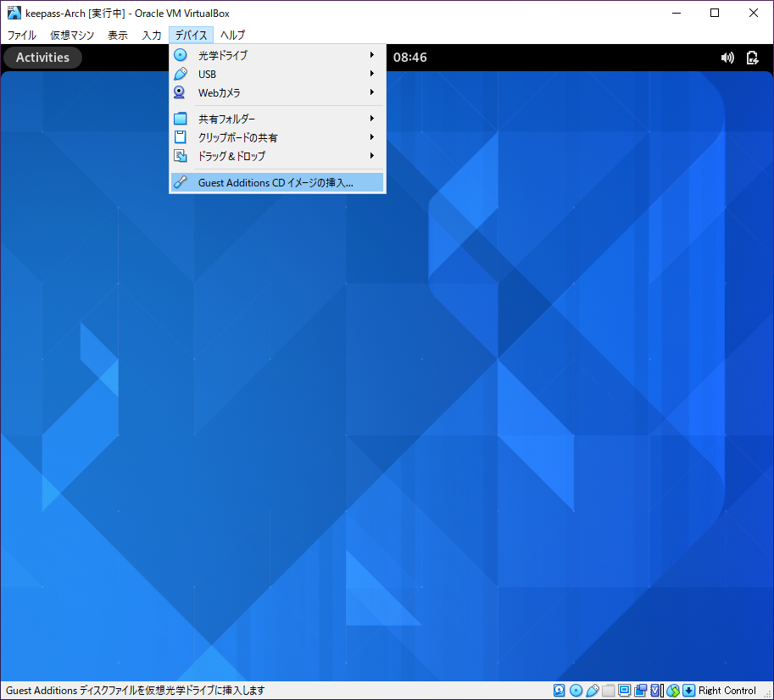Click the optical disc icon in status bar
The image size is (774, 700).
pos(576,691)
